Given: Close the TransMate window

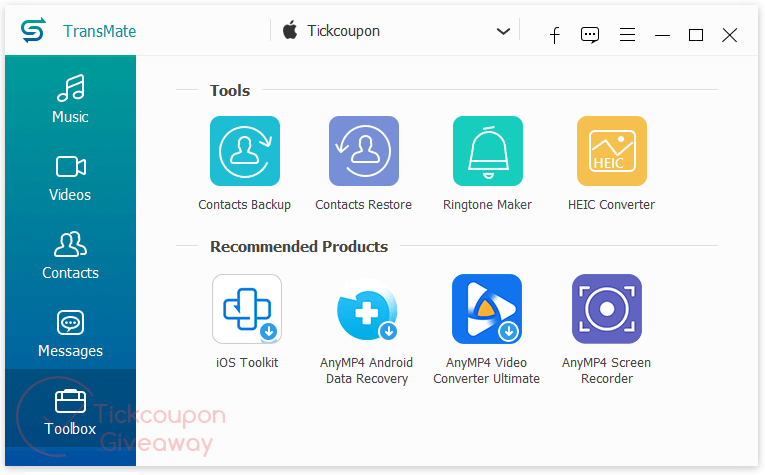Looking at the screenshot, I should click(729, 35).
